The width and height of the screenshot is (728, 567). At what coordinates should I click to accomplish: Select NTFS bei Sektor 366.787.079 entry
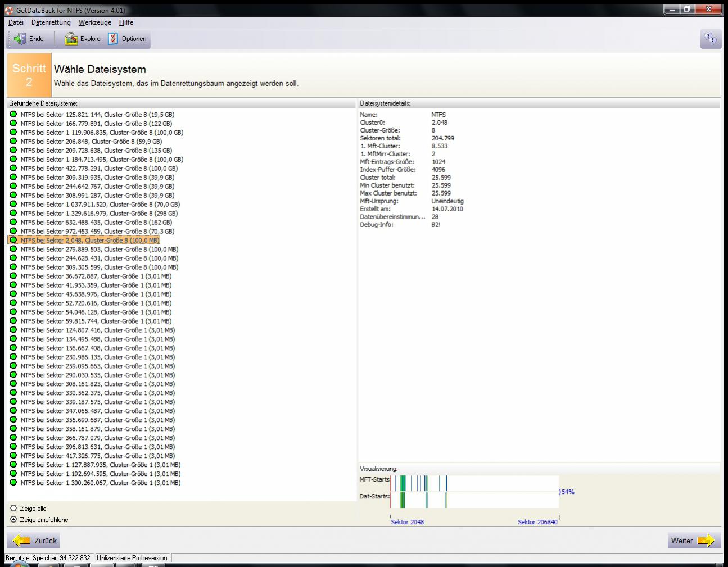tap(98, 438)
